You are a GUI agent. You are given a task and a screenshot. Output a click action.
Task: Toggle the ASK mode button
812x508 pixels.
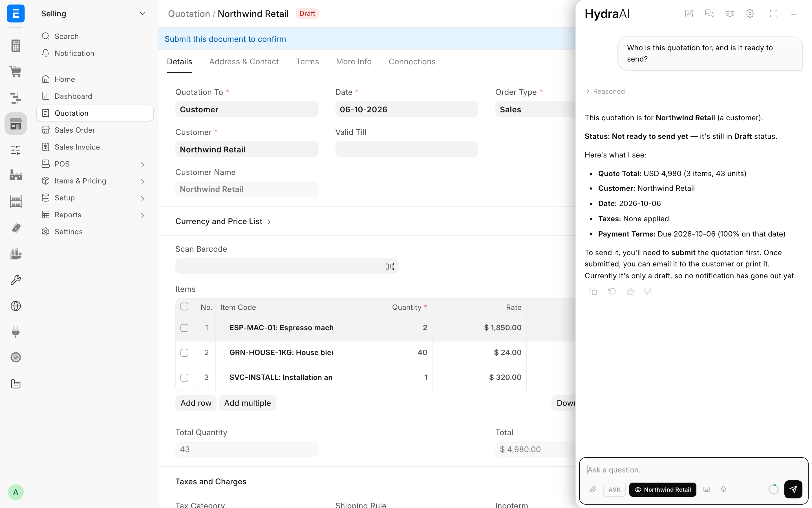pyautogui.click(x=614, y=490)
